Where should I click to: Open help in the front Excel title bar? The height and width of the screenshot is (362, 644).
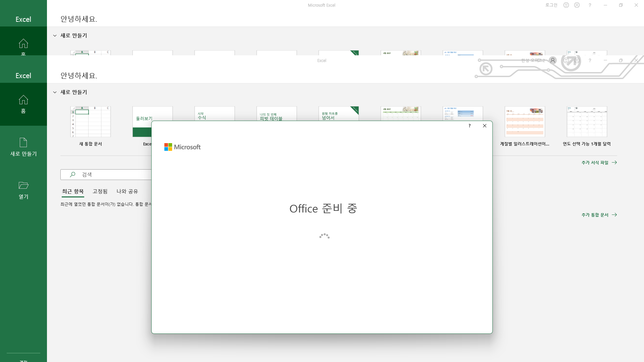pos(590,61)
